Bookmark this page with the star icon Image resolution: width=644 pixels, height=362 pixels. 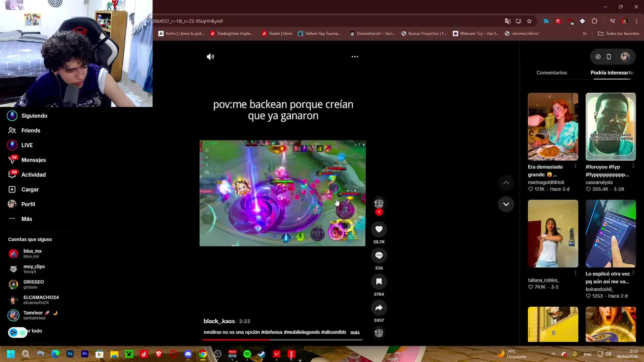click(x=529, y=21)
